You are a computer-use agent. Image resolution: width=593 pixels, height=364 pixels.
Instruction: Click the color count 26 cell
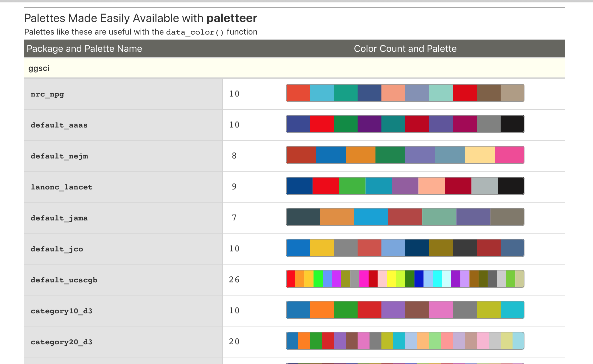(x=234, y=279)
